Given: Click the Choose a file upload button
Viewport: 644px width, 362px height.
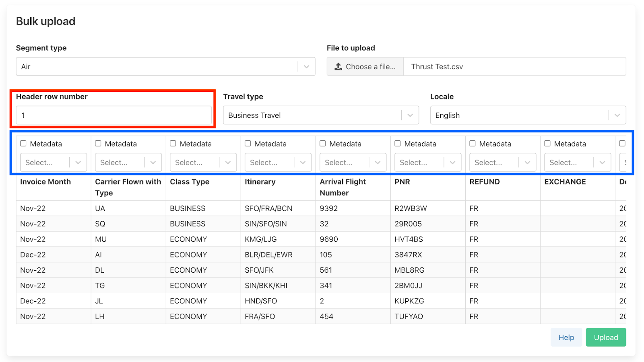Looking at the screenshot, I should [x=365, y=67].
